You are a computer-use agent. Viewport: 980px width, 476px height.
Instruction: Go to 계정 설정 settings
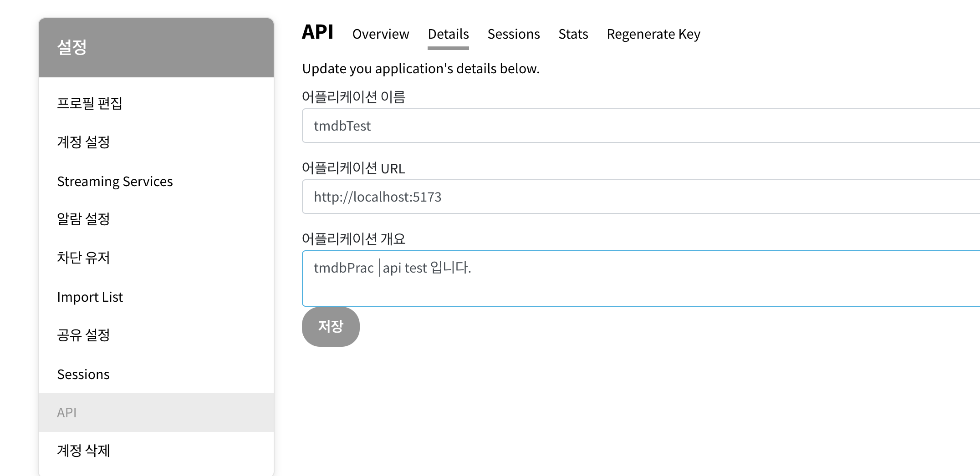[83, 142]
